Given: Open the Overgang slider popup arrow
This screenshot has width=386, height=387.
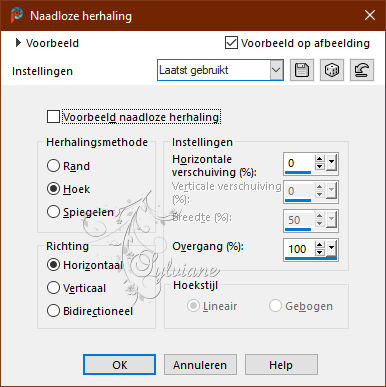Looking at the screenshot, I should point(331,248).
